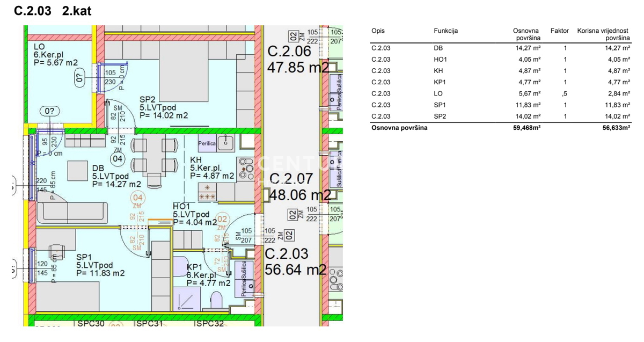Viewport: 644px width, 342px height.
Task: Select the orange circled 02 marker in HO1
Action: coord(223,218)
